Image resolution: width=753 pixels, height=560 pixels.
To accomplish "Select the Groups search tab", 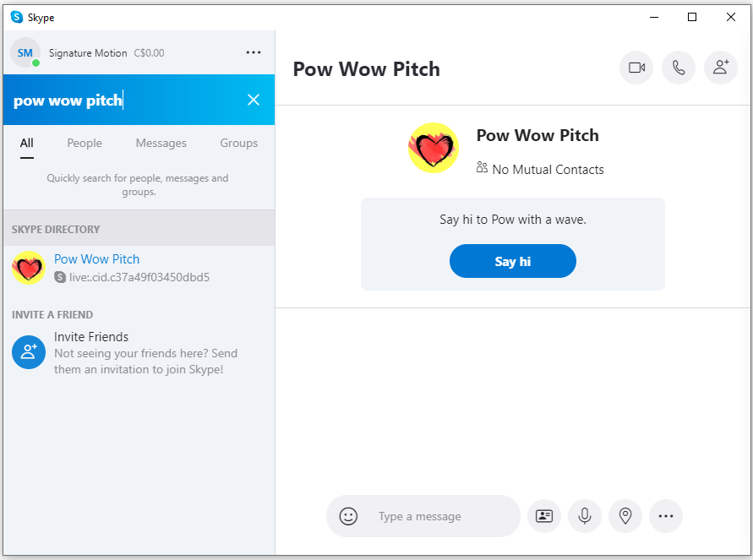I will [x=239, y=143].
